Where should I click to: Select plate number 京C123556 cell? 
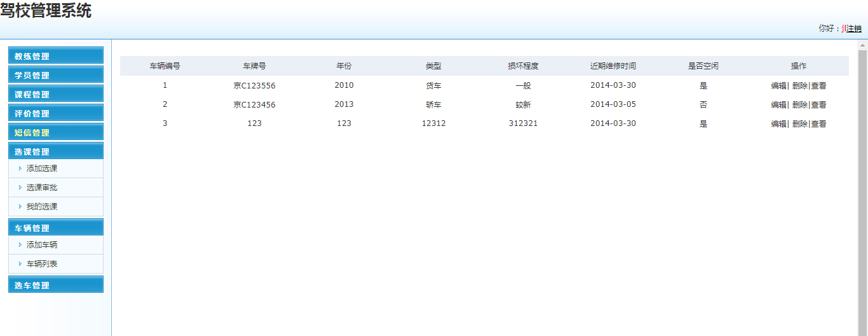tap(254, 86)
